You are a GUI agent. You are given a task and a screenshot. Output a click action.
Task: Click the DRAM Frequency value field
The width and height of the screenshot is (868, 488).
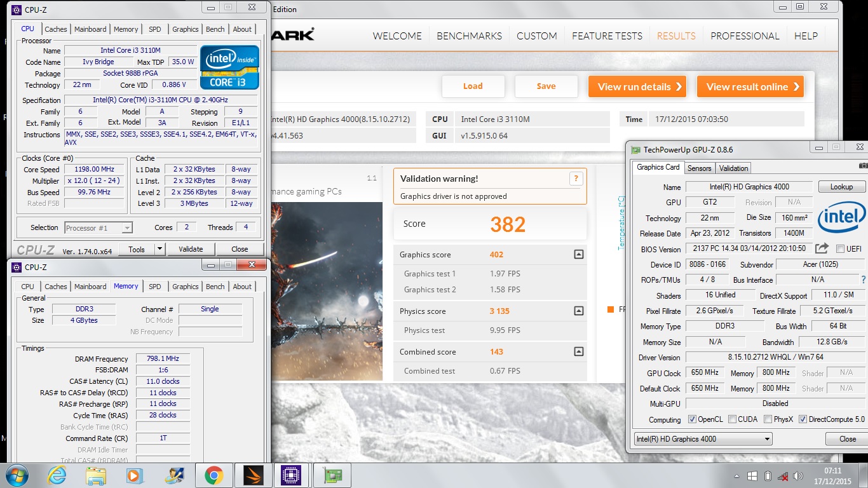click(164, 359)
